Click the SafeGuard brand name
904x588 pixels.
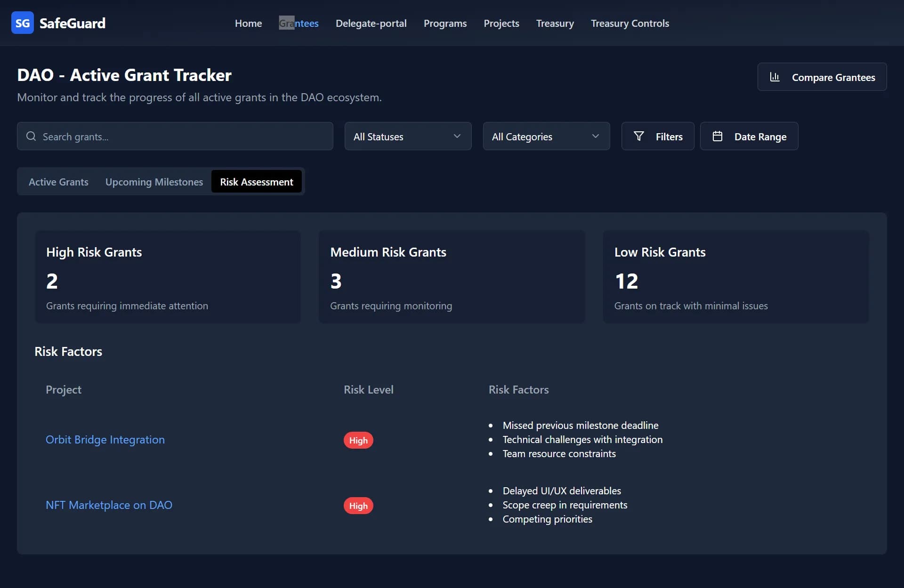(x=73, y=23)
